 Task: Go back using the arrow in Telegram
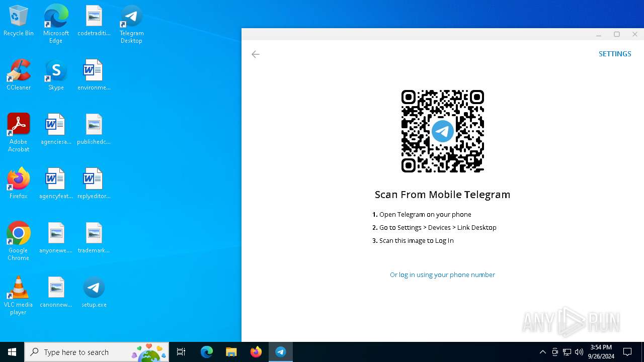pos(256,54)
